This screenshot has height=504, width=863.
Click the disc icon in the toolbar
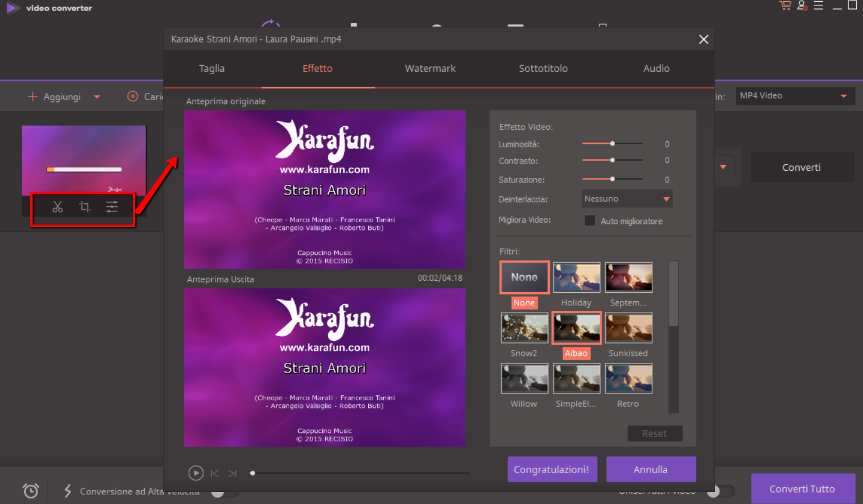(x=132, y=97)
